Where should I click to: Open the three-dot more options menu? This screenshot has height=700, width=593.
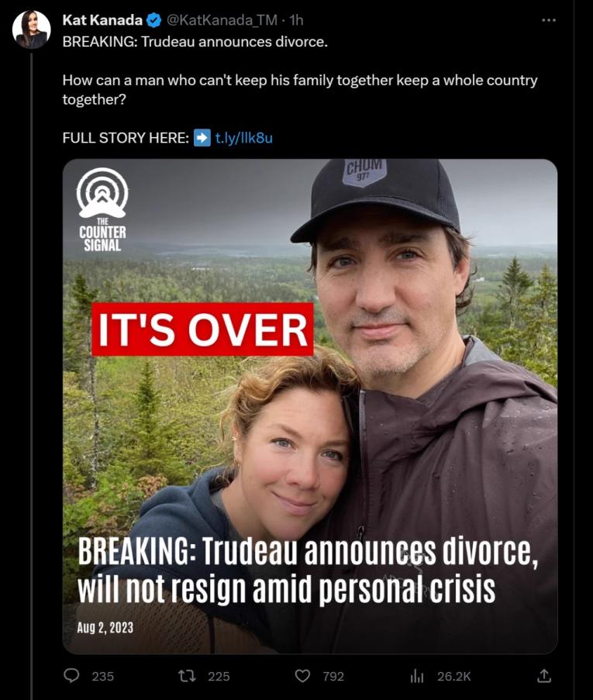pos(548,20)
